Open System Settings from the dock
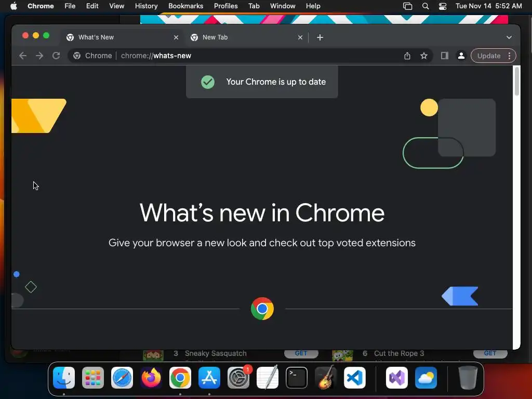The width and height of the screenshot is (532, 399). 238,378
